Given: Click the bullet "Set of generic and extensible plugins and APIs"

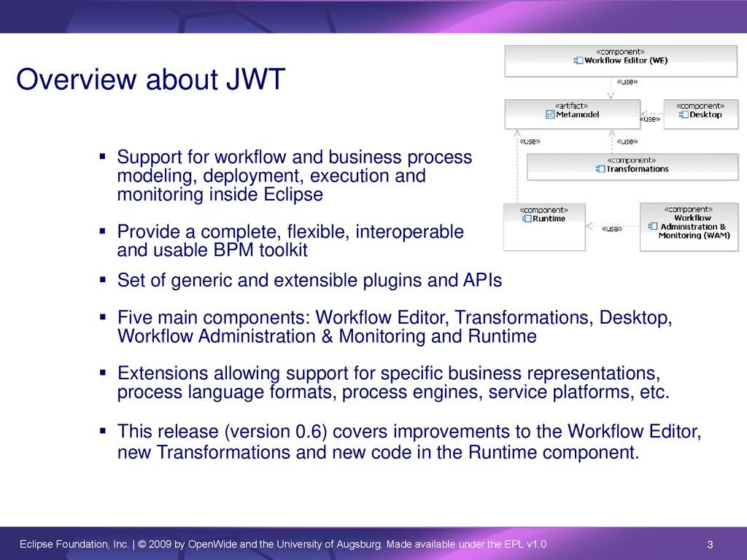Looking at the screenshot, I should pos(309,280).
